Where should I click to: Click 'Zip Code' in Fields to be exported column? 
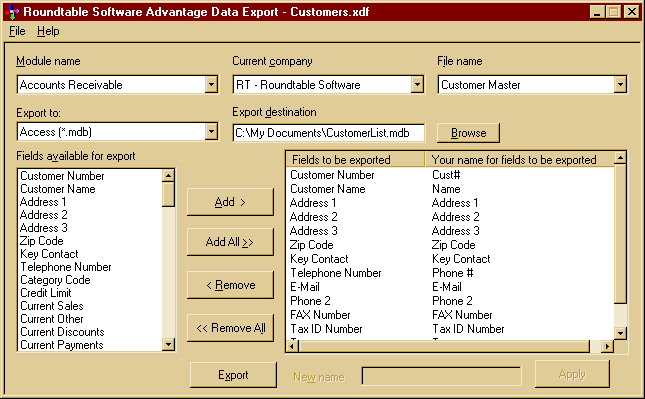click(311, 245)
